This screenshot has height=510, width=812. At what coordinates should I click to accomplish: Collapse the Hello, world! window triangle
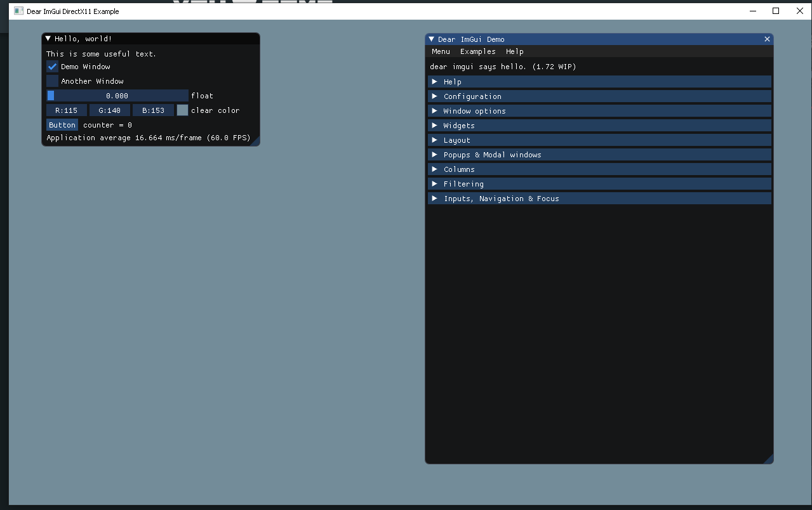point(48,39)
